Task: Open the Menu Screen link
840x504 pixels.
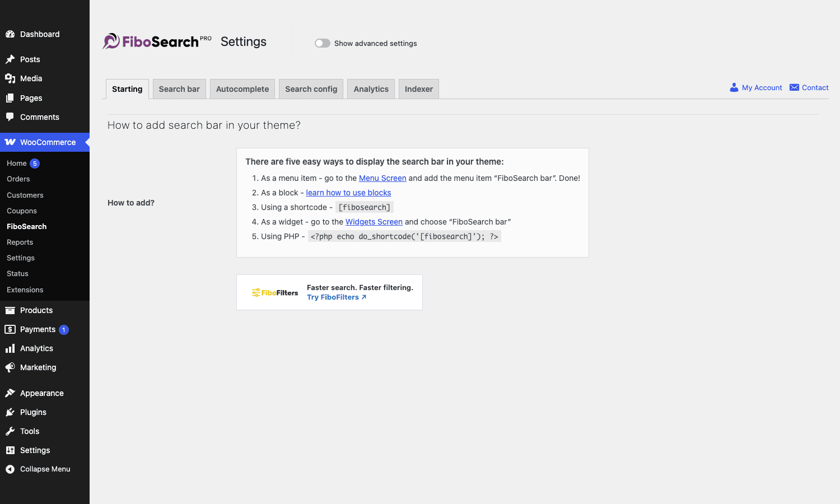Action: [382, 178]
